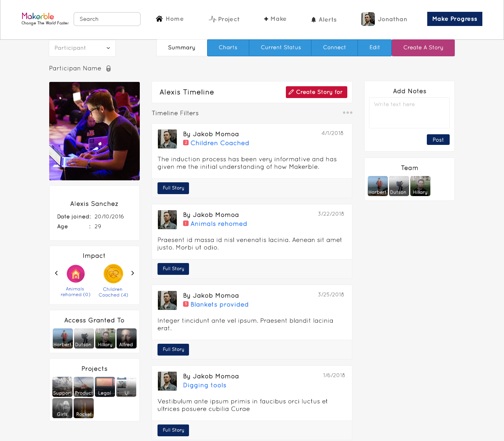Open the Product project thumbnail

pos(83,387)
